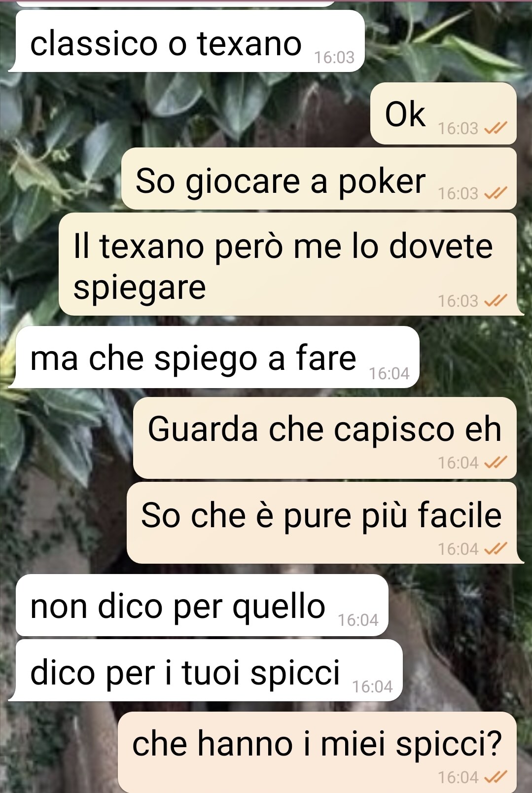Click read ticks under 'Guarda che capisco eh'

495,463
